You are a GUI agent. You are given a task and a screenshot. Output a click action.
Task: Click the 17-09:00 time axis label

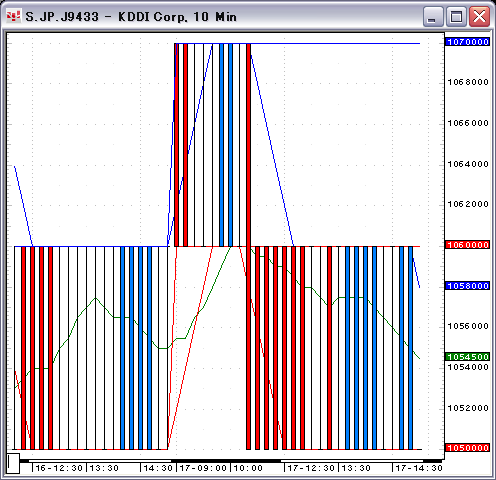tap(203, 468)
